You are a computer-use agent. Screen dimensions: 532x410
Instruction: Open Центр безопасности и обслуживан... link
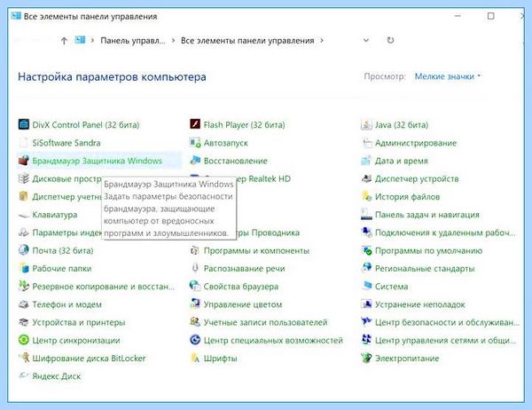click(x=447, y=322)
